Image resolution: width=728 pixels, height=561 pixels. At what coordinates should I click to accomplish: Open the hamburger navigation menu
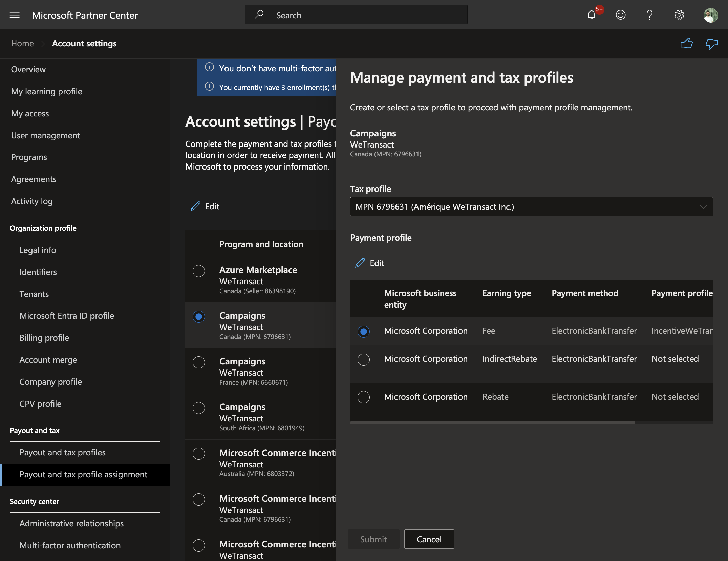(15, 15)
